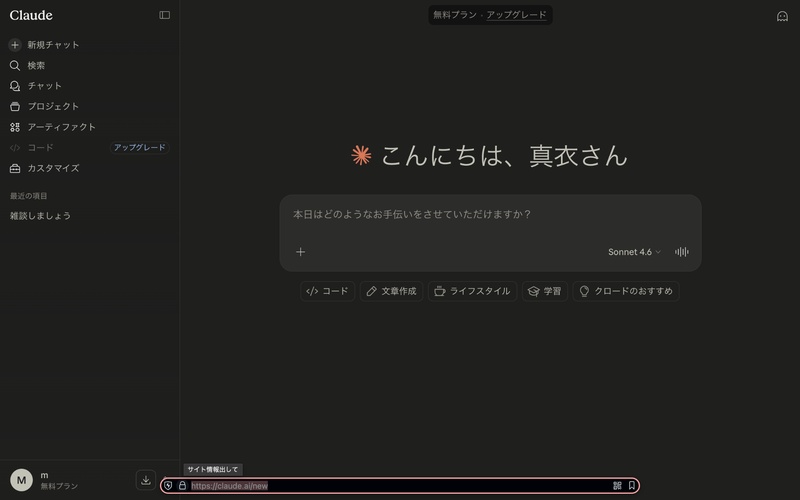
Task: Click the M avatar circle
Action: pos(21,480)
